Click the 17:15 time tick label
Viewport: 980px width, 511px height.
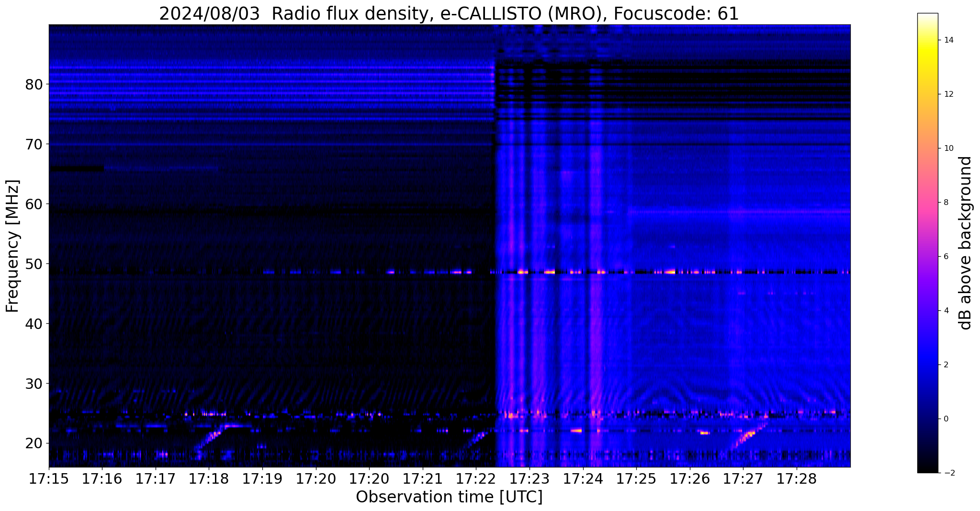click(x=49, y=479)
